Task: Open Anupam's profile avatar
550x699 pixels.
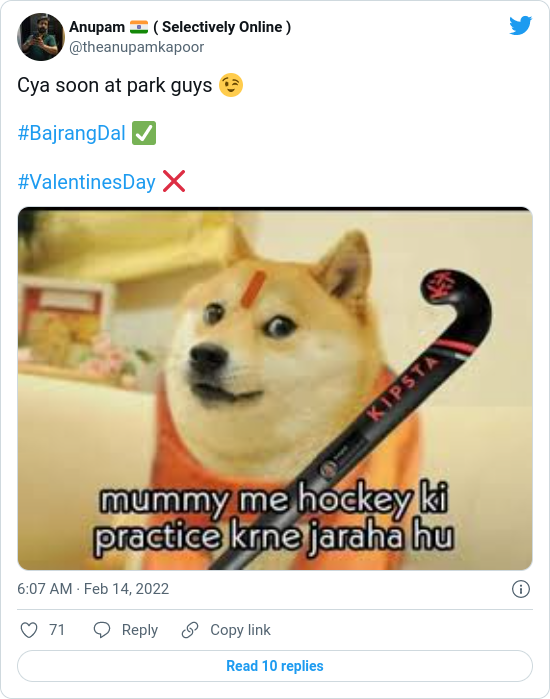Action: (41, 37)
